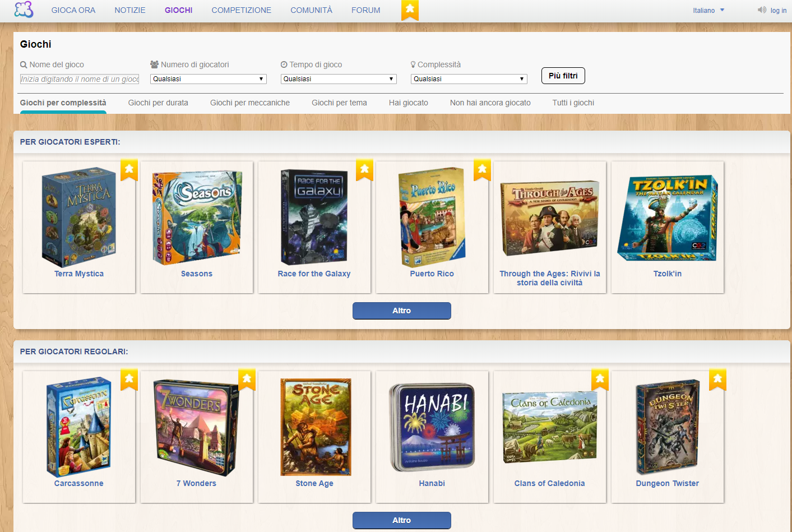792x532 pixels.
Task: Click the star badge on 7 Wonders
Action: (x=247, y=379)
